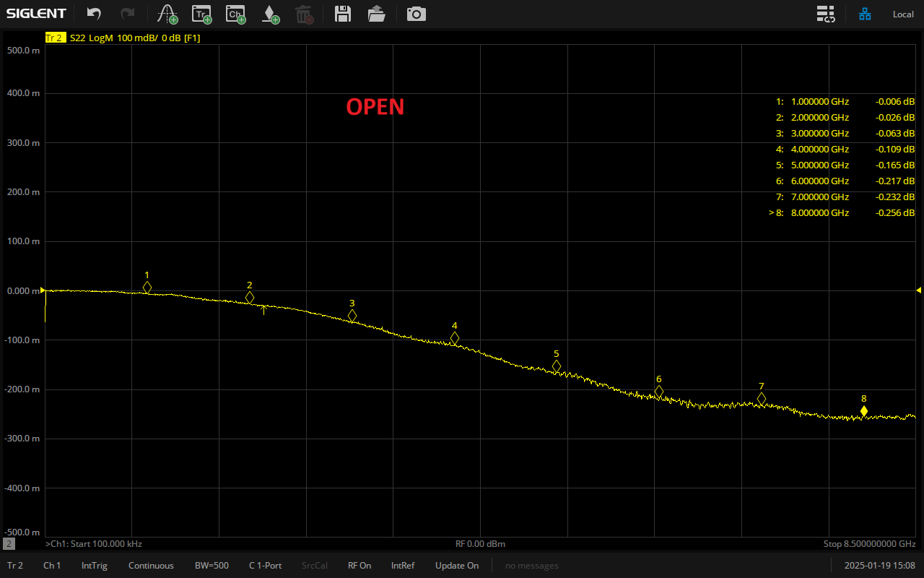Capture screenshot with camera icon
The image size is (924, 578).
point(416,14)
